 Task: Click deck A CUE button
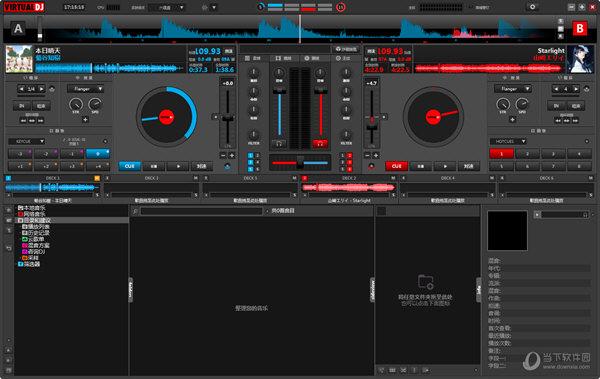point(130,166)
